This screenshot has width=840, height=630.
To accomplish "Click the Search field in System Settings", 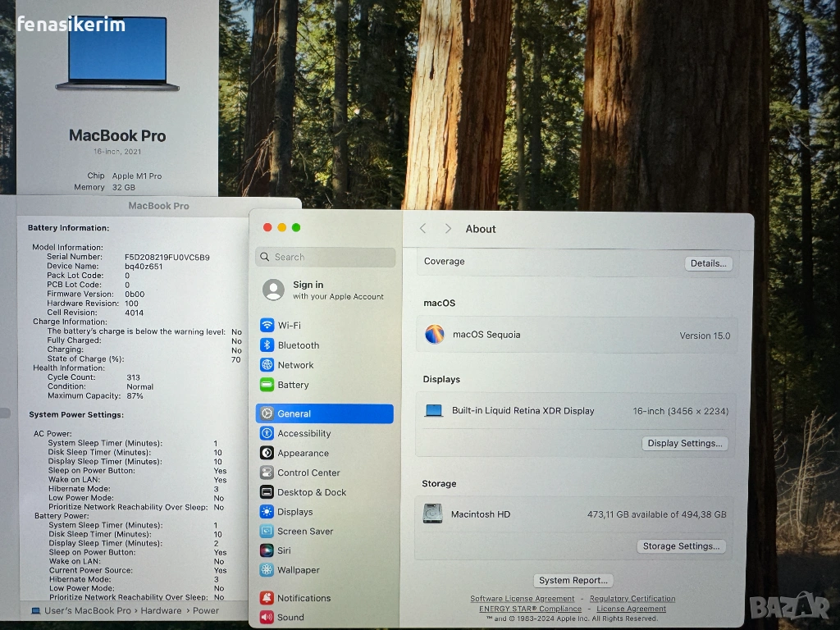I will click(326, 257).
